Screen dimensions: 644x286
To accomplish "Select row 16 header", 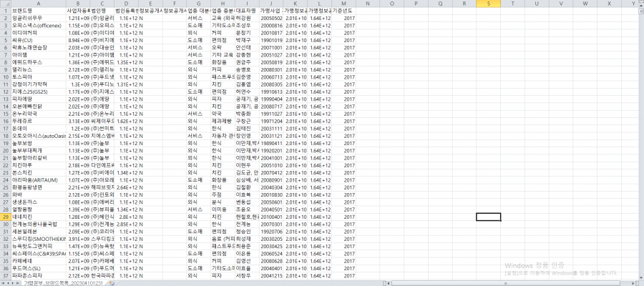I will [x=5, y=121].
